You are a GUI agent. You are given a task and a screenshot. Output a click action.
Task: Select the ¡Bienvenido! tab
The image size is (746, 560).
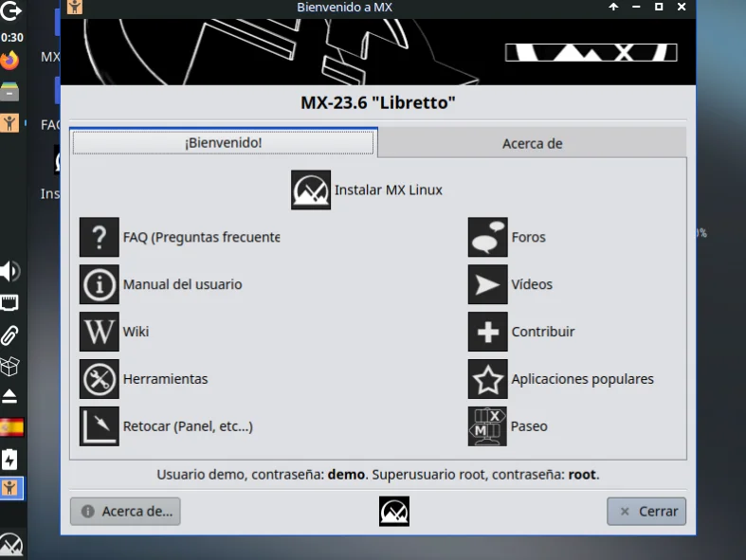coord(224,143)
